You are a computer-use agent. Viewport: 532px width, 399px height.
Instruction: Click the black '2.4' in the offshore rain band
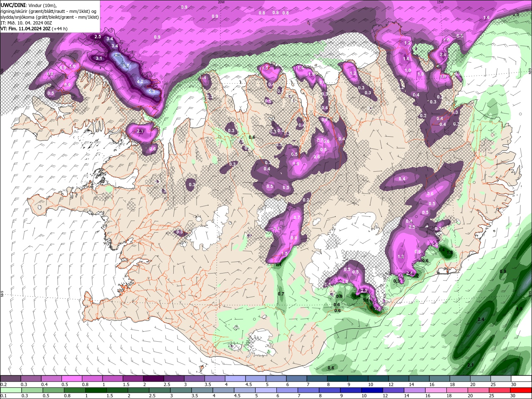coord(481,319)
